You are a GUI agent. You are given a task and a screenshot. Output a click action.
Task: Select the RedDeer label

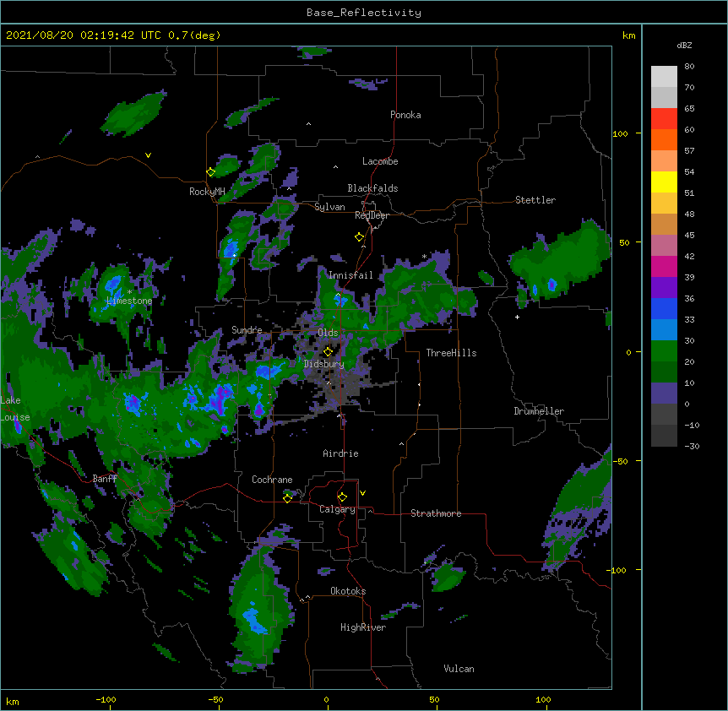372,215
